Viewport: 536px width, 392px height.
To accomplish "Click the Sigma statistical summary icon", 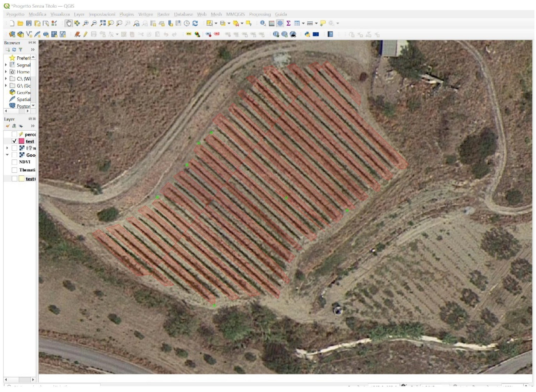I will 288,23.
